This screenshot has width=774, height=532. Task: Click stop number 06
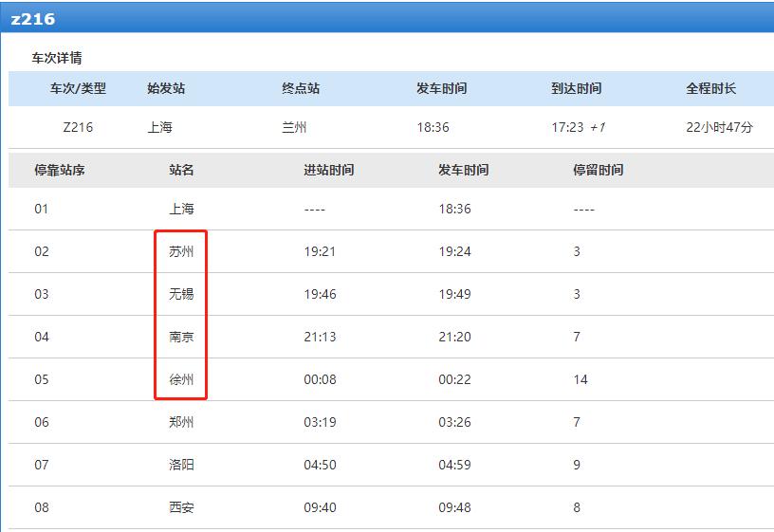(42, 422)
